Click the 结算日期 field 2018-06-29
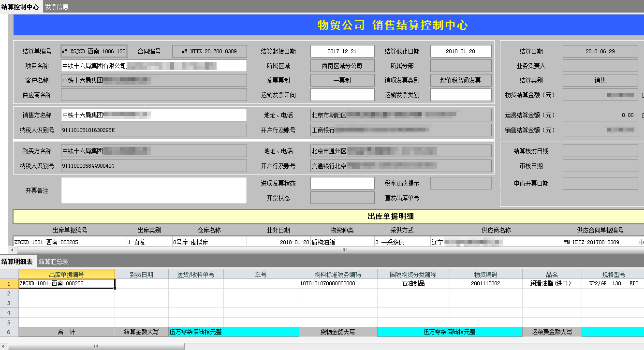644x350 pixels. pos(600,51)
